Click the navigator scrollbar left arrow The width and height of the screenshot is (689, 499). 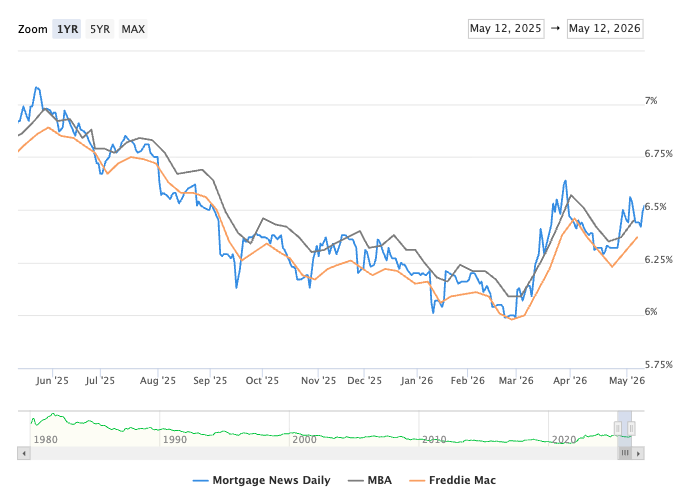(24, 453)
